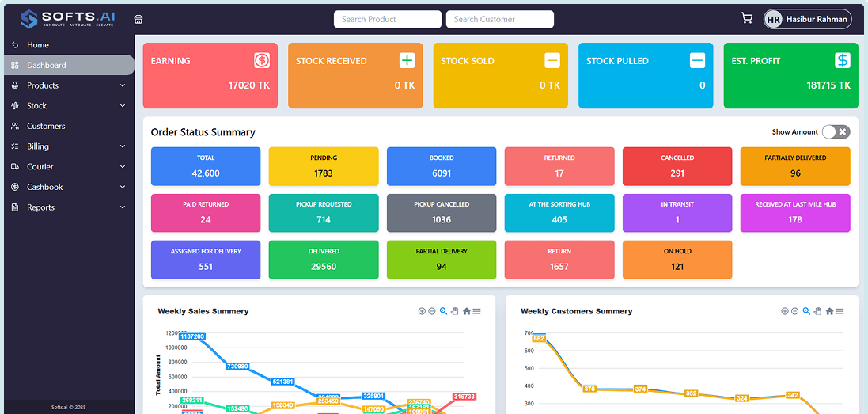Click the Pending orders status card
This screenshot has width=868, height=414.
click(323, 166)
